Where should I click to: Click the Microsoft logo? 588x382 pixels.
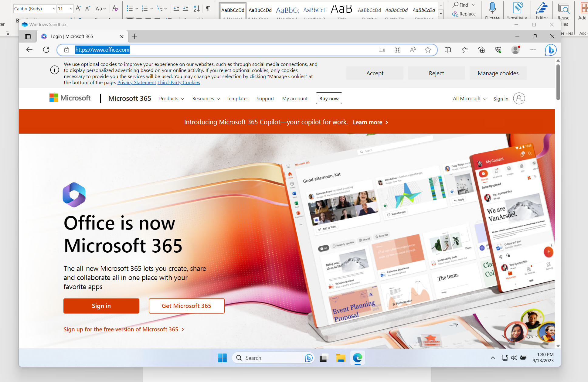point(70,98)
